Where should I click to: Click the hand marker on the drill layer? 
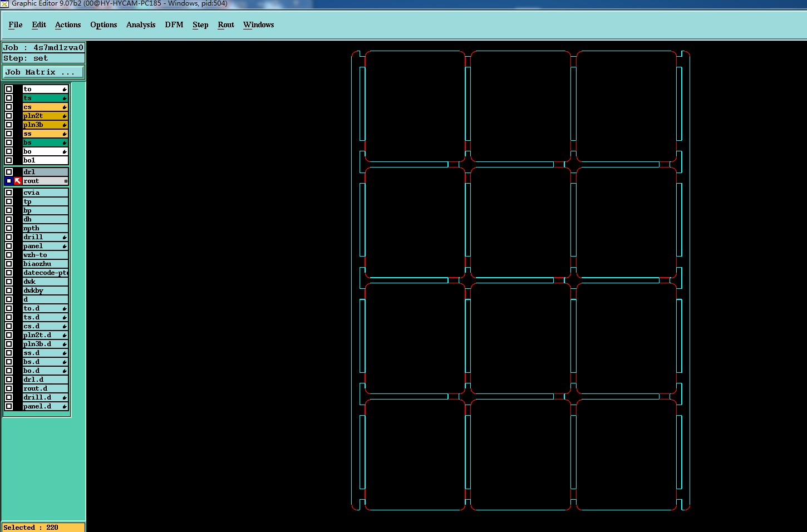65,238
